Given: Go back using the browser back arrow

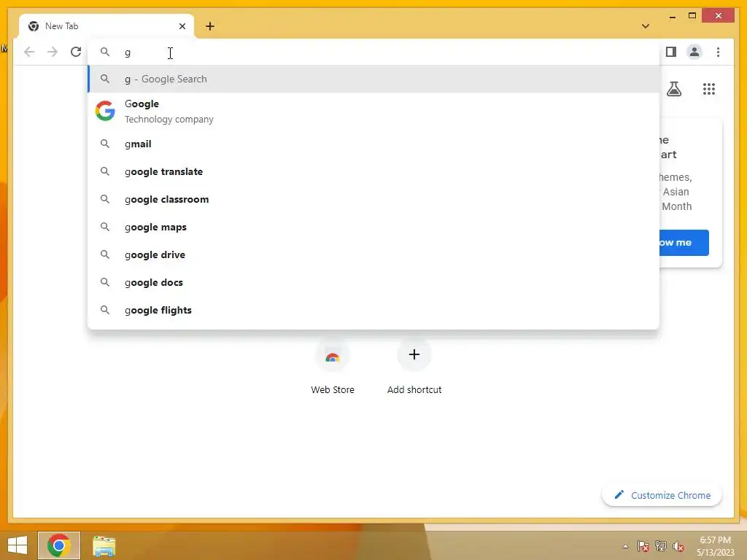Looking at the screenshot, I should [29, 52].
